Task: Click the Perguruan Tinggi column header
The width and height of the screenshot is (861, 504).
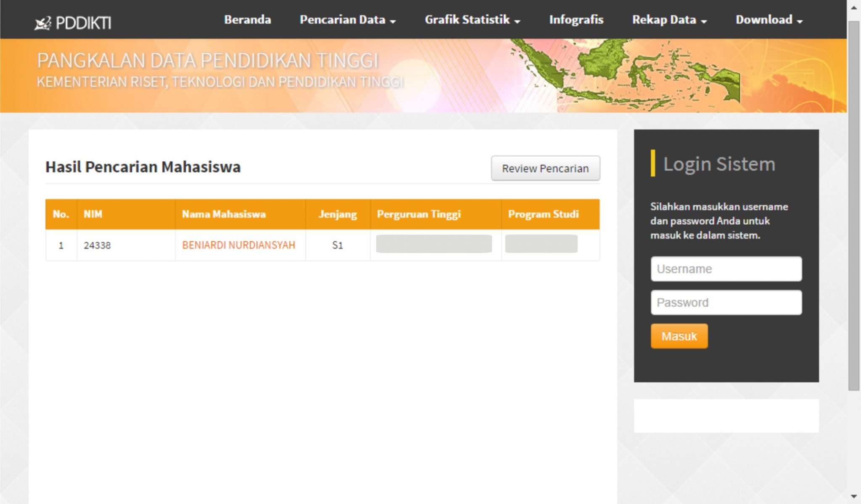Action: pos(419,214)
